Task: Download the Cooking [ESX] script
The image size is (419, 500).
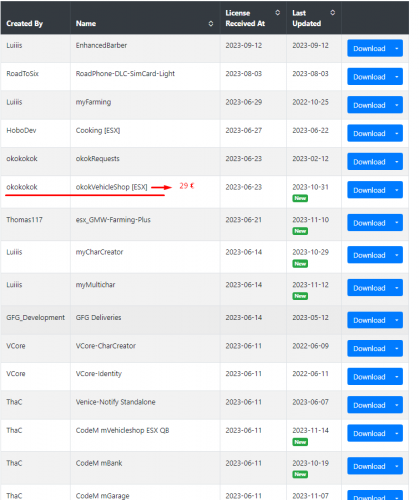Action: click(369, 133)
